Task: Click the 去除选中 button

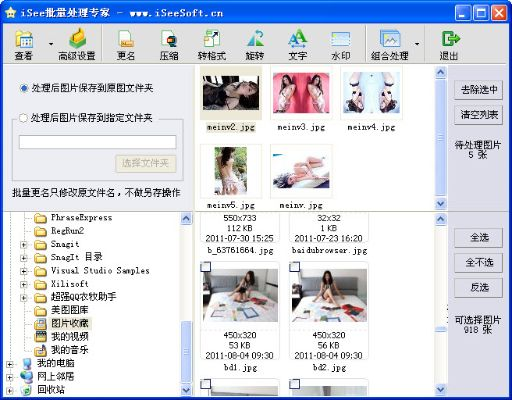Action: [x=478, y=90]
